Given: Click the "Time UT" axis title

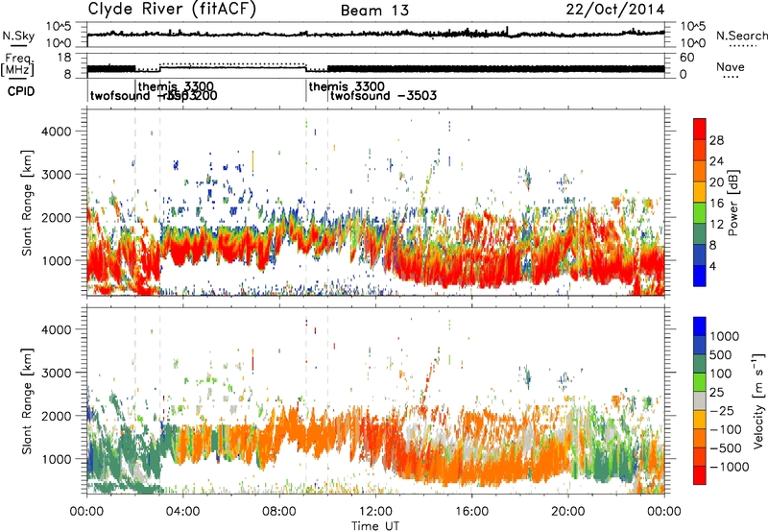Looking at the screenshot, I should (375, 525).
